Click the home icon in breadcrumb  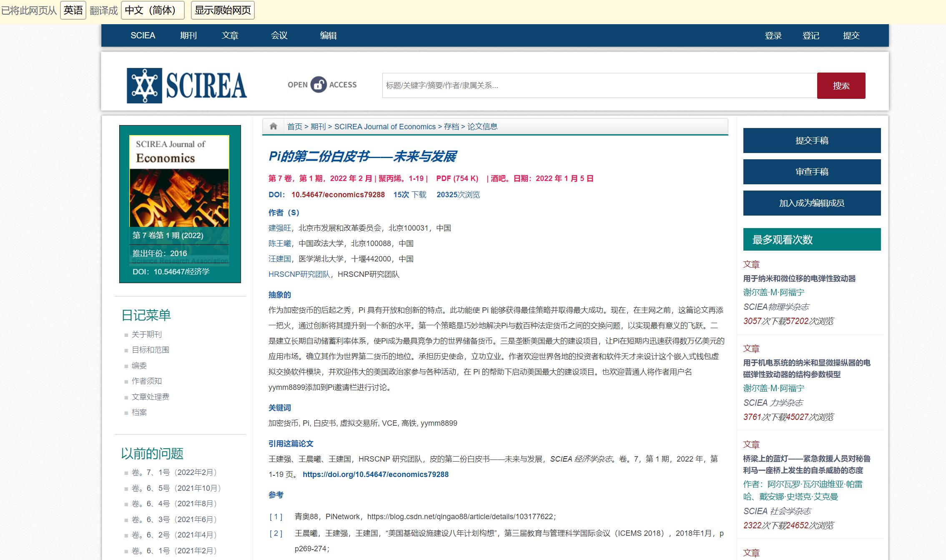[273, 126]
